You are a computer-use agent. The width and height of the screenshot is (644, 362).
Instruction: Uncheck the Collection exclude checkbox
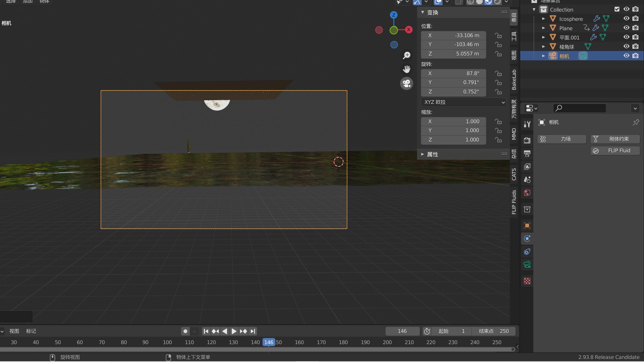(x=617, y=9)
